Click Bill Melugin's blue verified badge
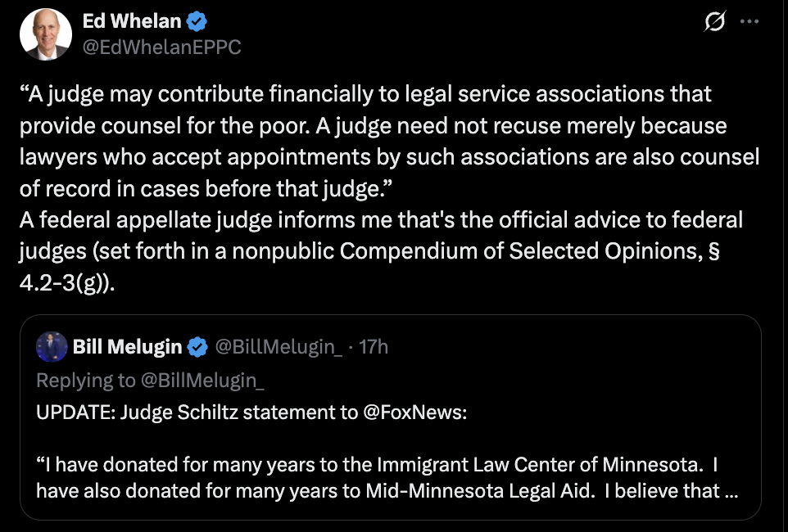 197,347
